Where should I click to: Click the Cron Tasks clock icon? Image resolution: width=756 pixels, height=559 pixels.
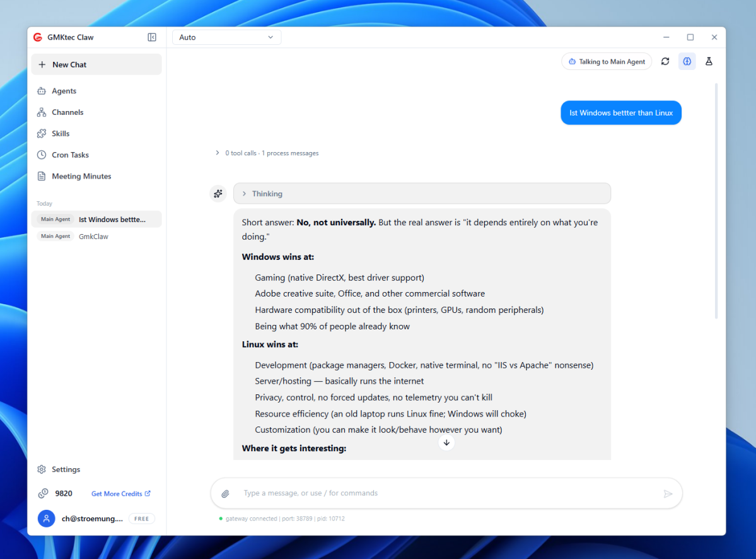[x=42, y=155]
